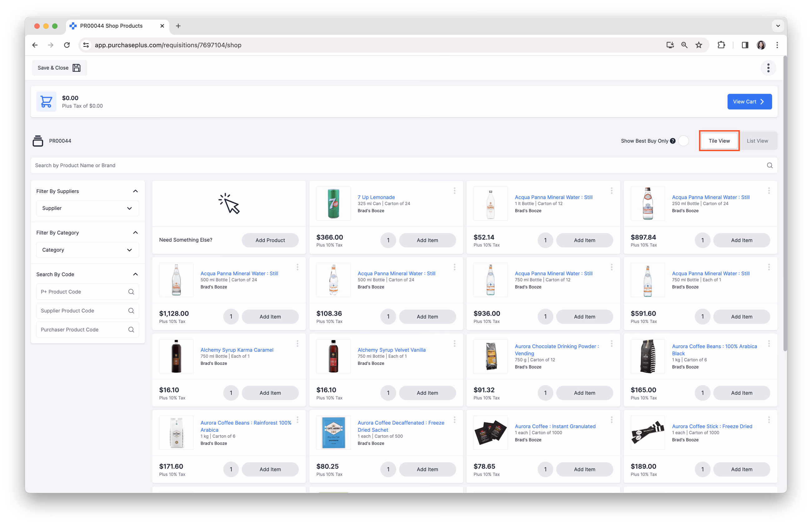Click Add Product in Need Something Else card
This screenshot has width=812, height=526.
point(270,240)
